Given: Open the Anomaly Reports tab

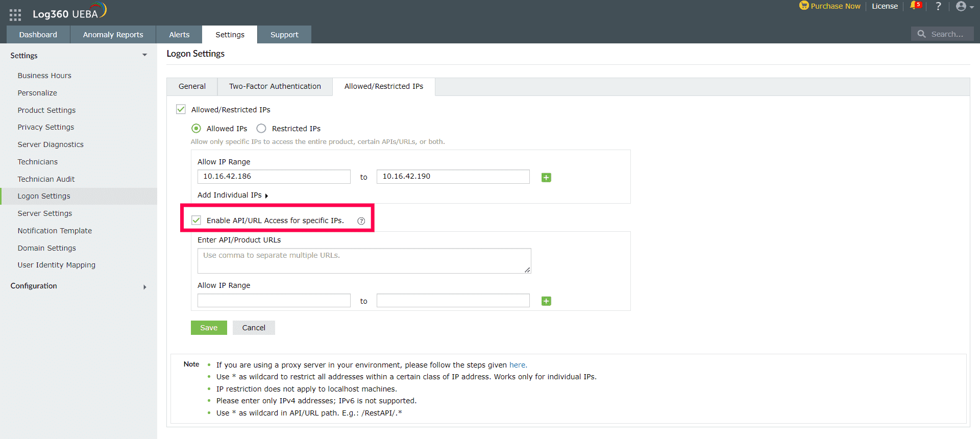Looking at the screenshot, I should pyautogui.click(x=113, y=35).
